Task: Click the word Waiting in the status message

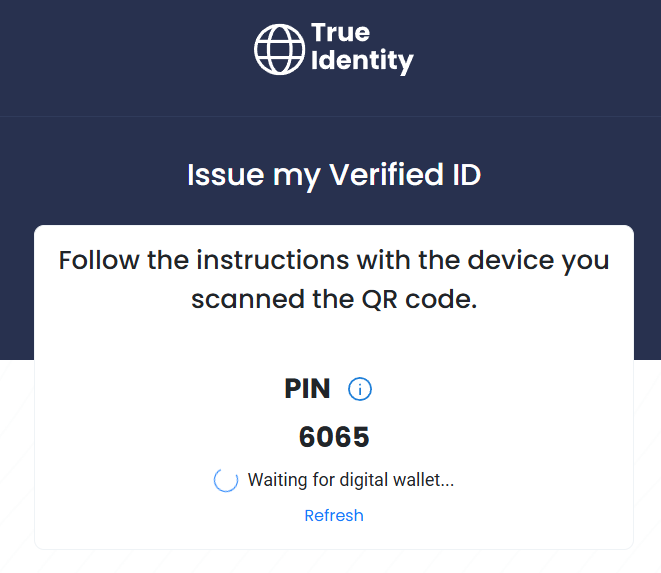Action: pos(277,480)
